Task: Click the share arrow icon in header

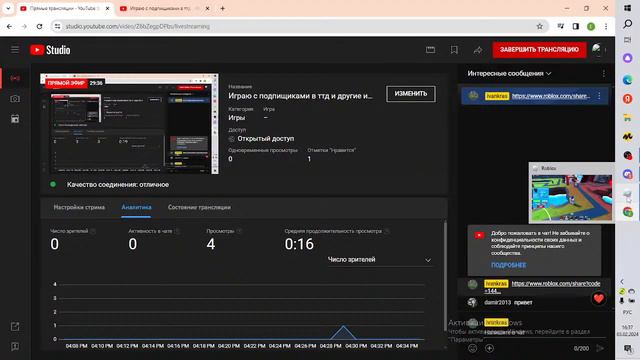Action: click(478, 50)
